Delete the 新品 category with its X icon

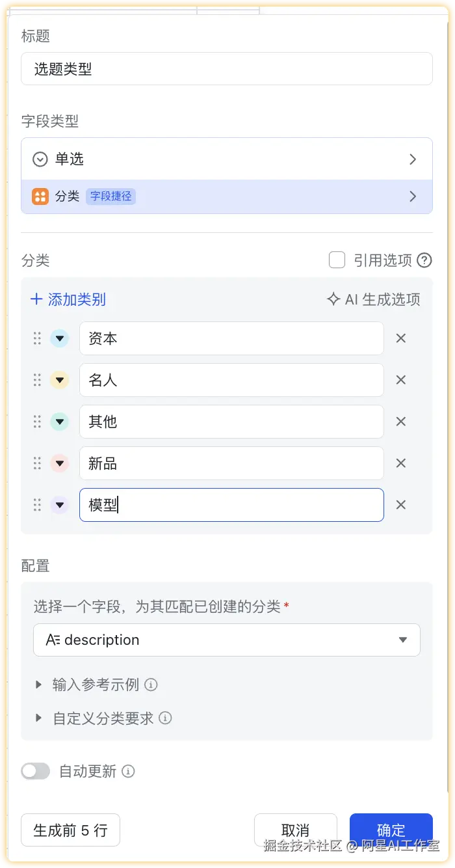tap(401, 463)
